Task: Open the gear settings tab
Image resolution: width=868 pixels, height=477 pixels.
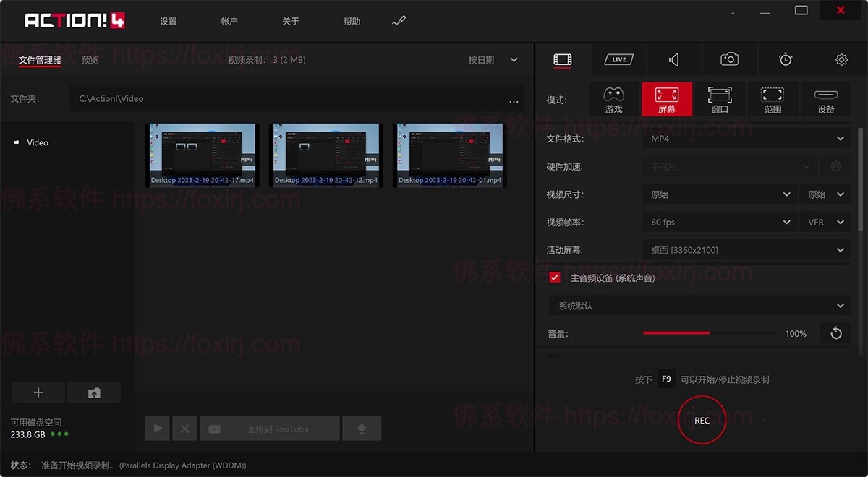Action: [x=841, y=59]
